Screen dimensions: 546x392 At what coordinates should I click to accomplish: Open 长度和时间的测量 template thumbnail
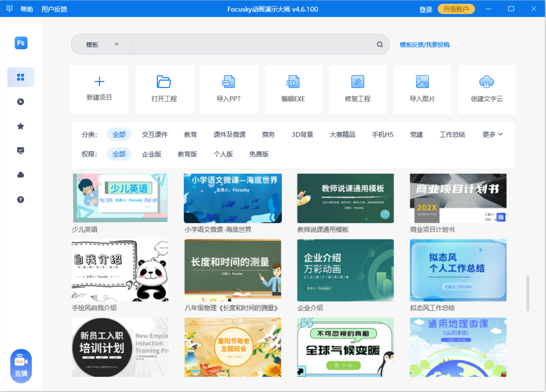233,270
